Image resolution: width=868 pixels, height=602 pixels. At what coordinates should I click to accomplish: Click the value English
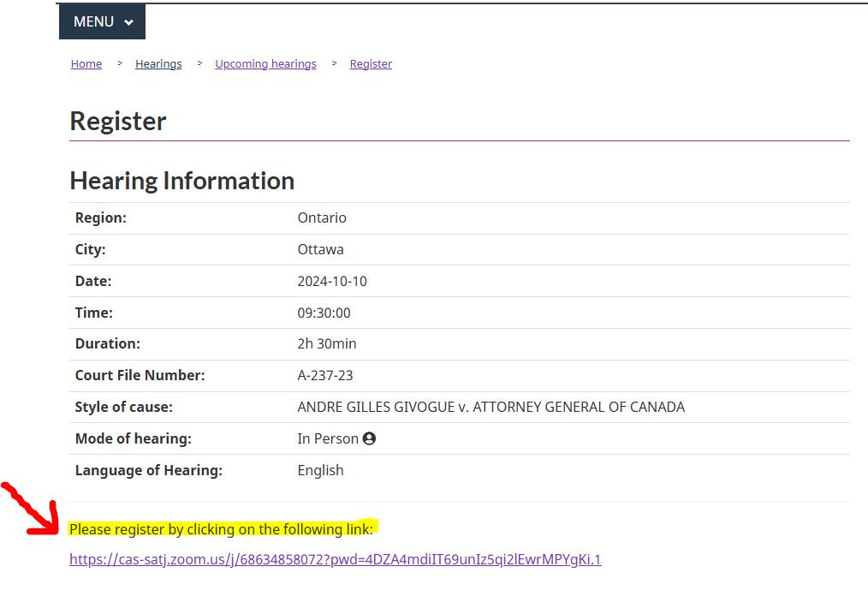tap(320, 470)
